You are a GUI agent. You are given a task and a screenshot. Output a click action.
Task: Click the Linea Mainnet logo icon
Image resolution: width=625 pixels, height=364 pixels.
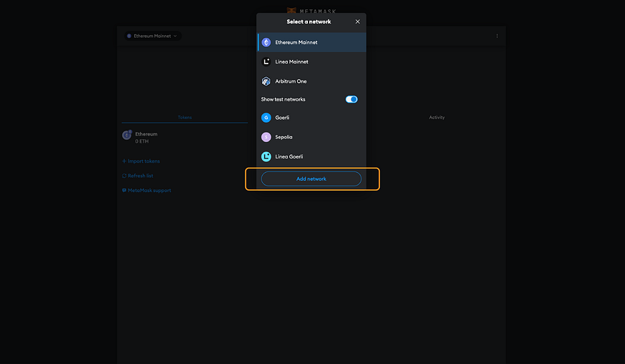click(266, 61)
